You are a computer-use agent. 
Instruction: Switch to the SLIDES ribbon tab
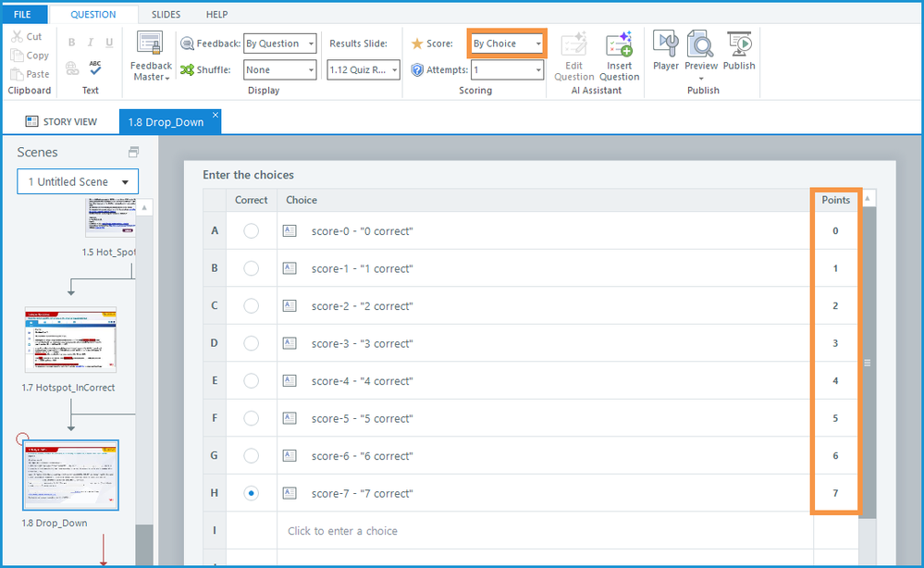166,15
